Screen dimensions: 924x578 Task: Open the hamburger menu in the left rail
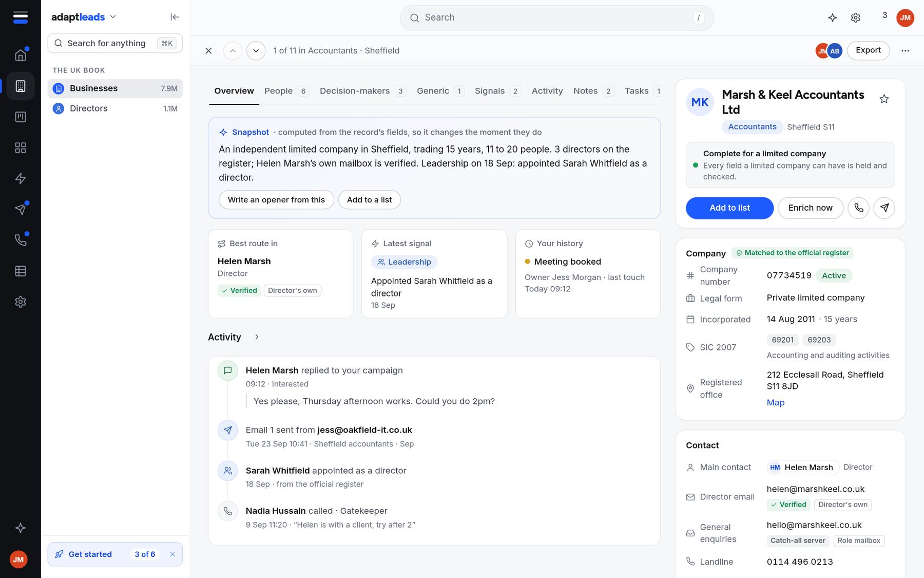coord(21,17)
